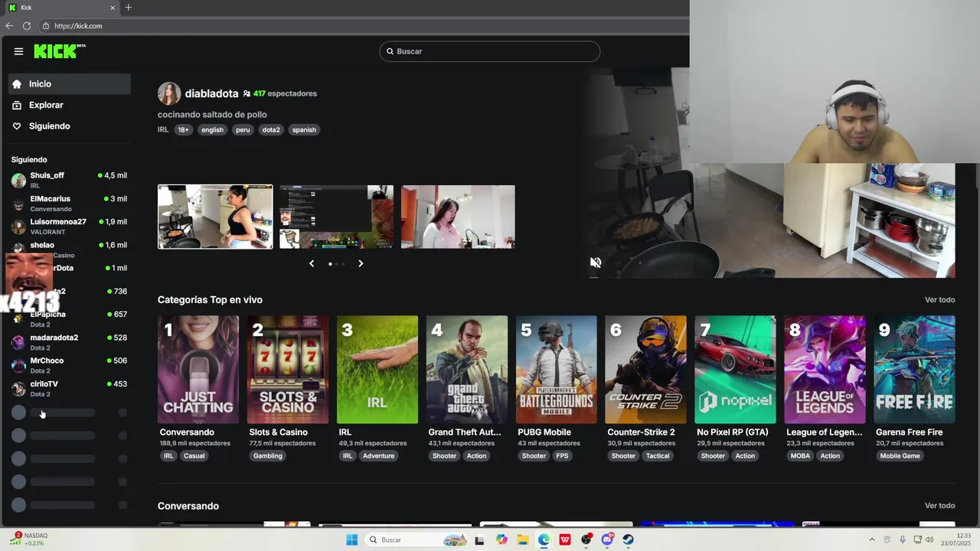Open Shuls_off followed channel
This screenshot has height=551, width=980.
point(69,180)
